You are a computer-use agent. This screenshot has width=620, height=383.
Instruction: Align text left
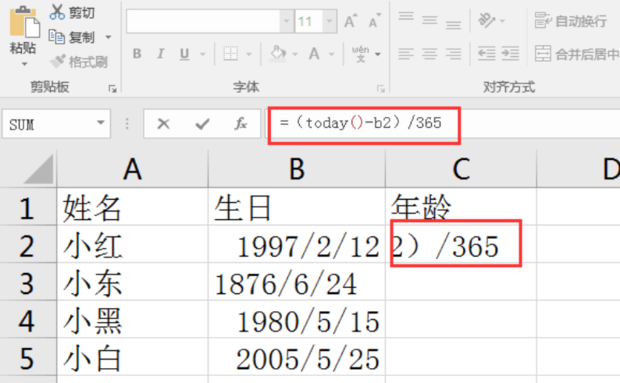tap(406, 54)
